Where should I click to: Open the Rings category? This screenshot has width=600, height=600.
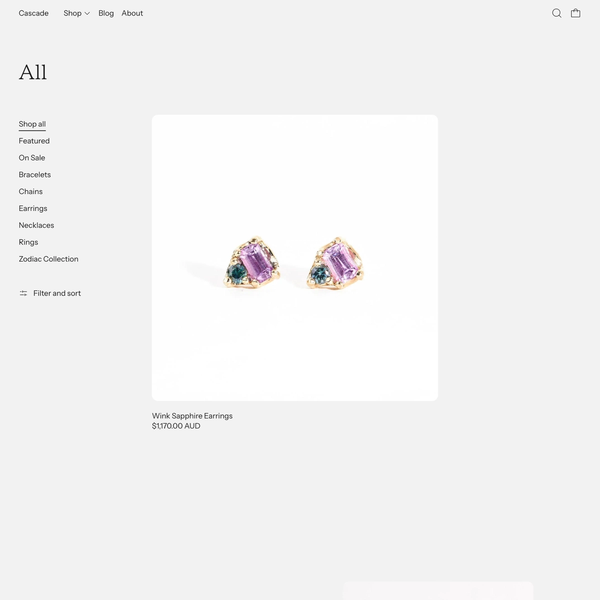click(x=28, y=242)
